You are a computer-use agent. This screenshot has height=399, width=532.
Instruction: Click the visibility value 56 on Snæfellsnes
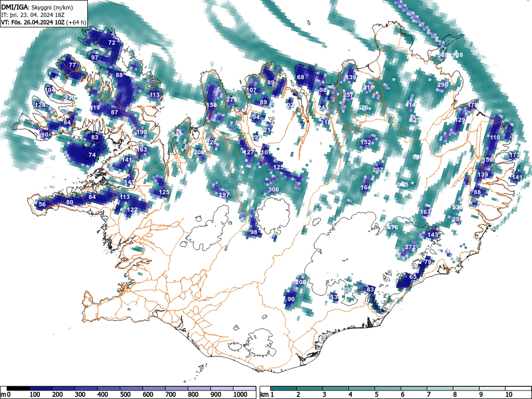[x=42, y=205]
